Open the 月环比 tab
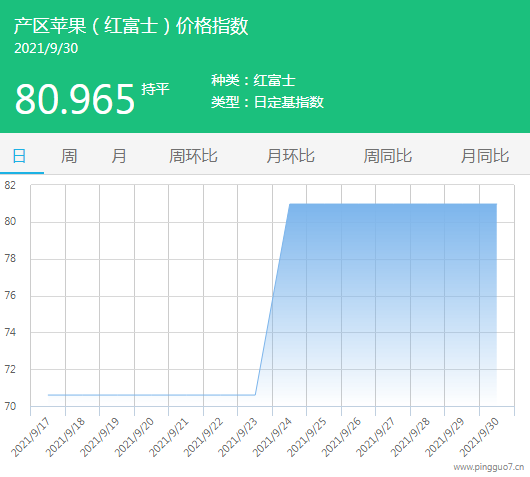Screen dimensions: 530x477 [290, 156]
